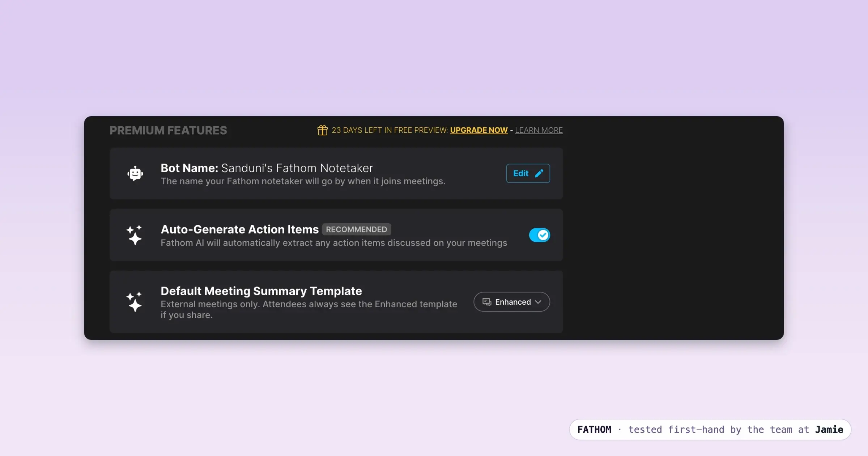Click "The name your Fathom notetaker" description
The image size is (868, 456).
pos(303,181)
